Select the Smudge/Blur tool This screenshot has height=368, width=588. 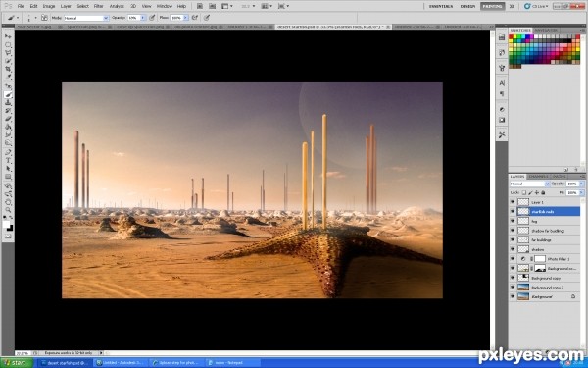pyautogui.click(x=8, y=135)
